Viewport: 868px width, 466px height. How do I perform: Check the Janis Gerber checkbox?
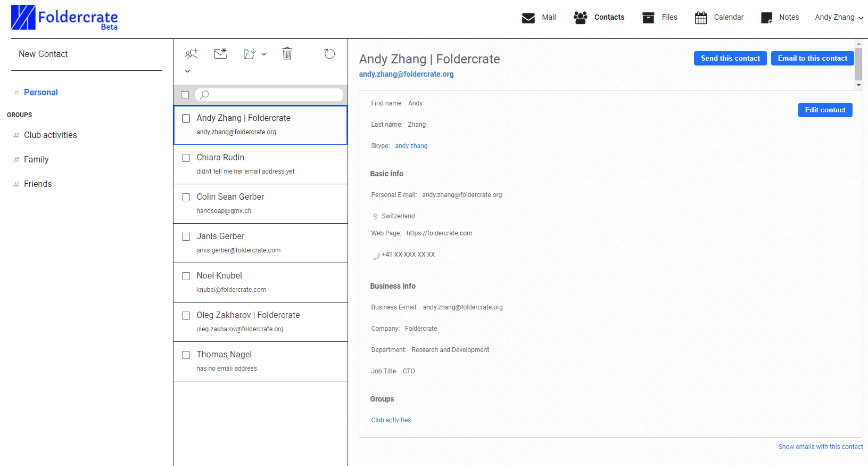tap(186, 236)
